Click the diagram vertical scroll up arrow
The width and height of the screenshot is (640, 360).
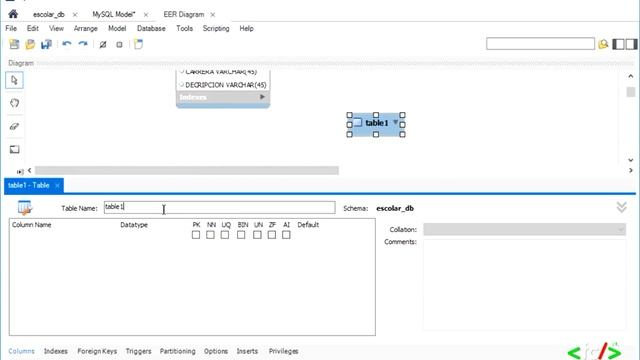(x=631, y=76)
